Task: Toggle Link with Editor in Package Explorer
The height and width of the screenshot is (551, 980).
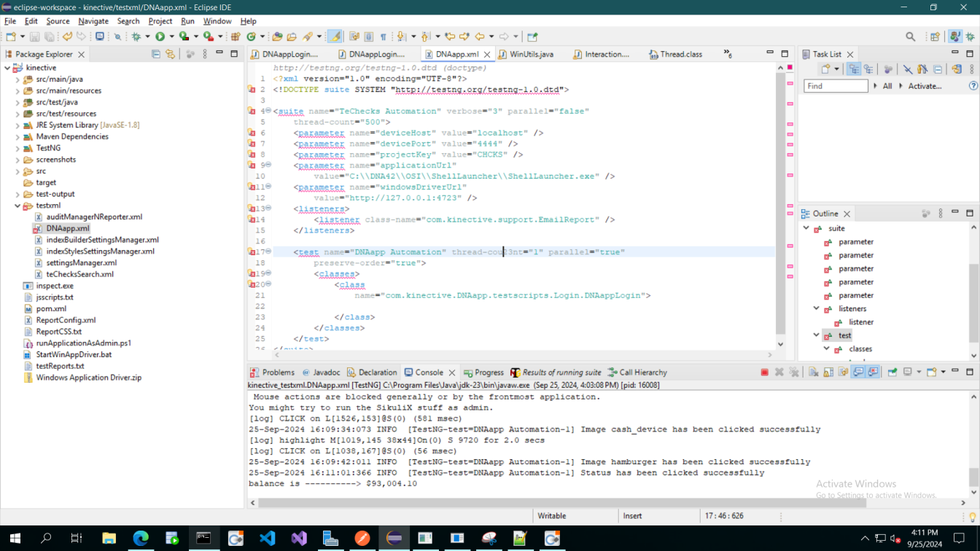Action: (x=170, y=54)
